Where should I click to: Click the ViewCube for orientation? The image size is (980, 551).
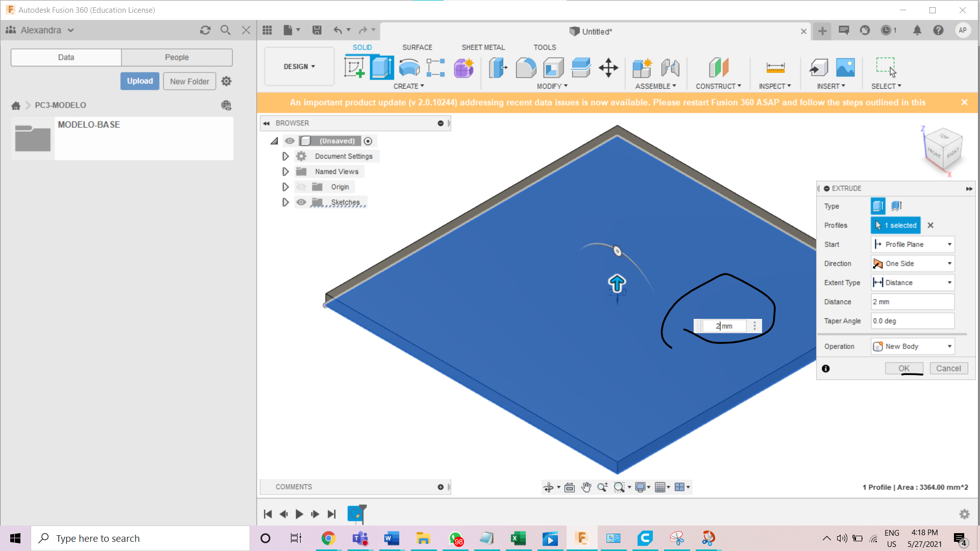tap(943, 149)
